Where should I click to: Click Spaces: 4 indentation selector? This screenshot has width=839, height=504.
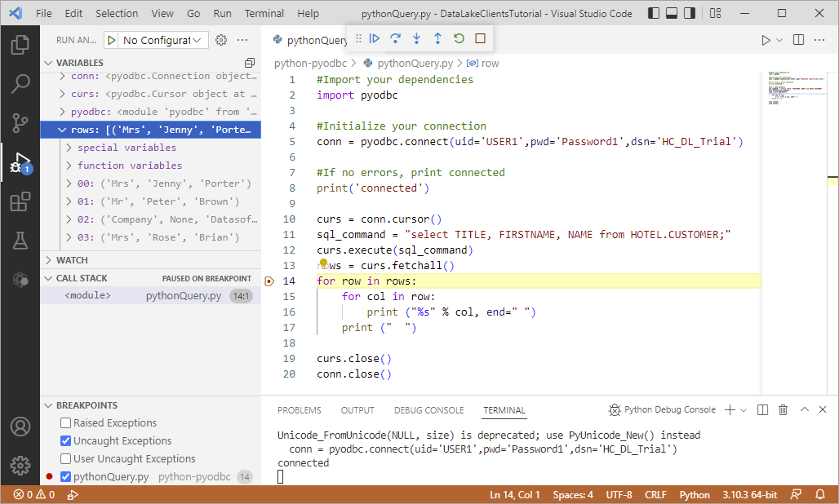coord(573,494)
